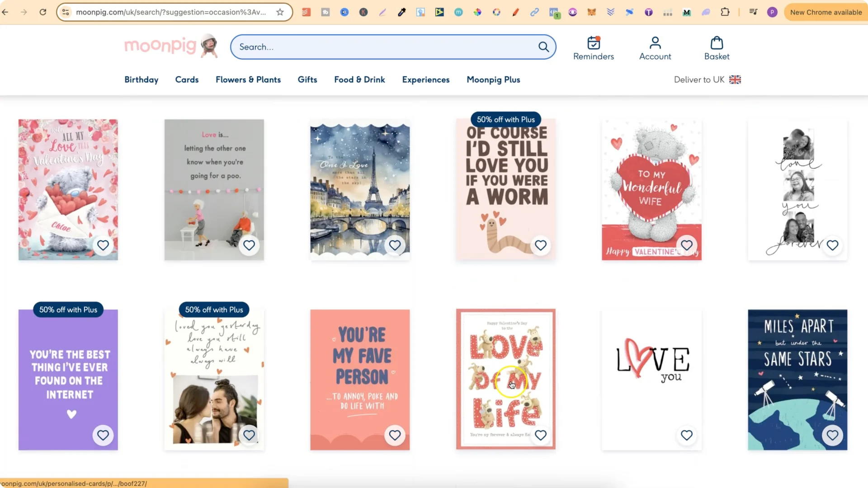868x488 pixels.
Task: Open site information icon in address bar
Action: 66,12
